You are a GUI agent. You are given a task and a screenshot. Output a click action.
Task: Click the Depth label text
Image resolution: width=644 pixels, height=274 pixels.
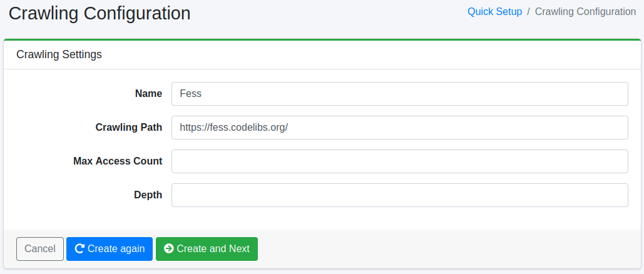pyautogui.click(x=148, y=195)
